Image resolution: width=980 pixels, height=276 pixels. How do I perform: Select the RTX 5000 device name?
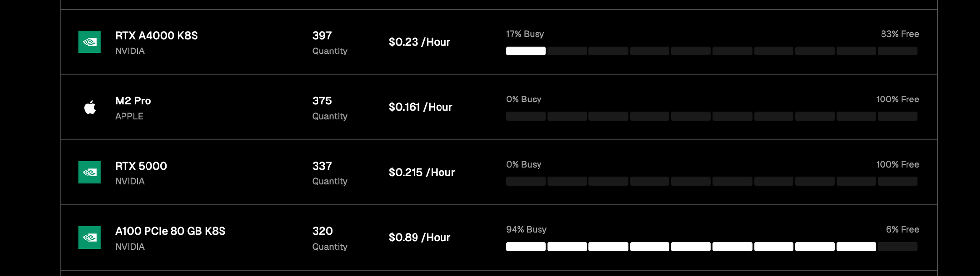(141, 166)
